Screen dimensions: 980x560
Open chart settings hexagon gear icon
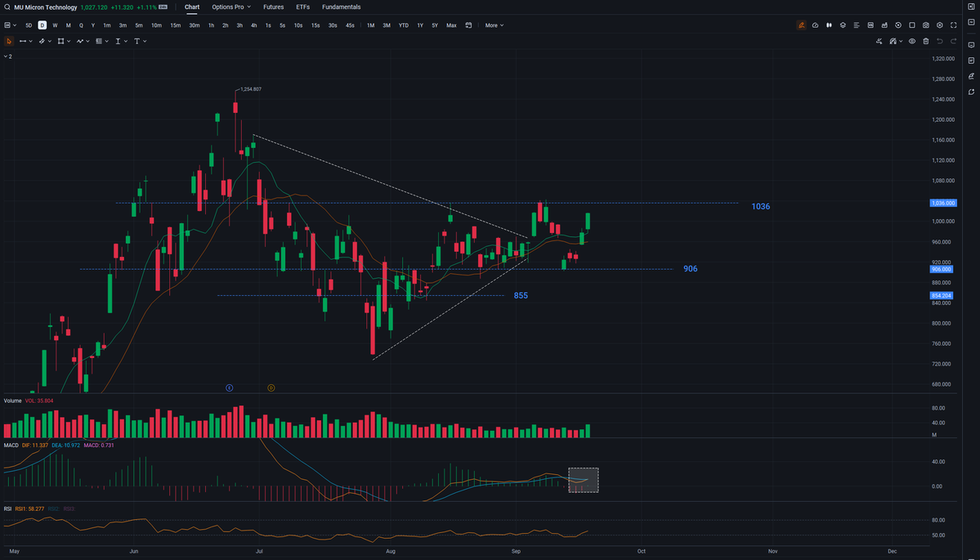[x=939, y=25]
